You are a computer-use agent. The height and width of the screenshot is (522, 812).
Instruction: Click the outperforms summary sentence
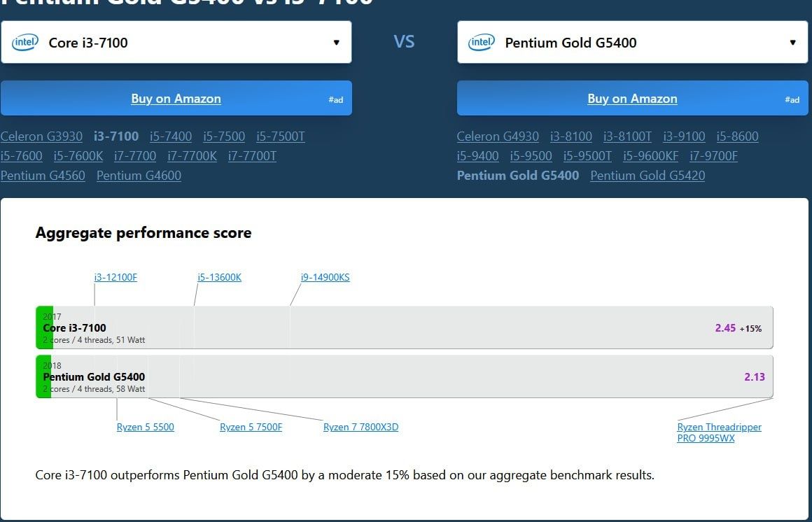(x=345, y=475)
